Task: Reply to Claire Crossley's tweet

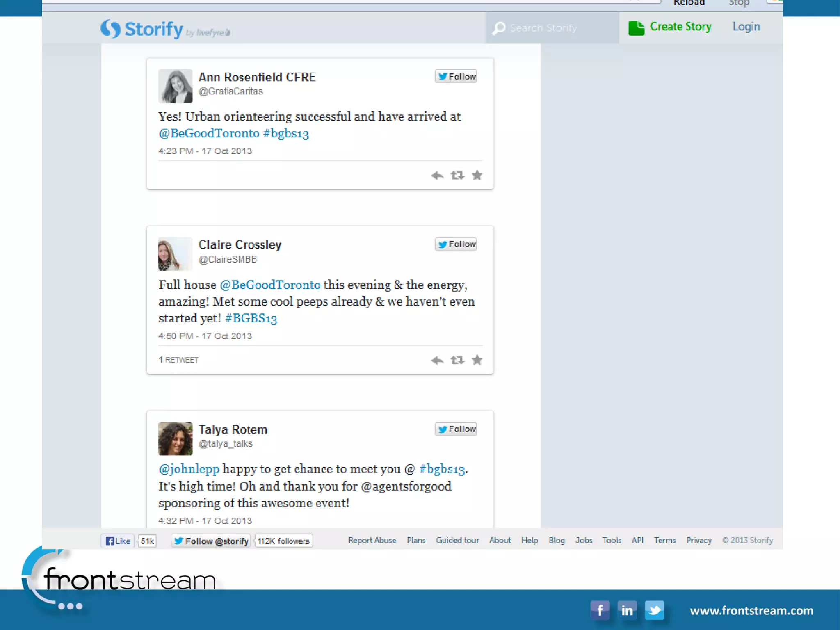Action: (437, 361)
